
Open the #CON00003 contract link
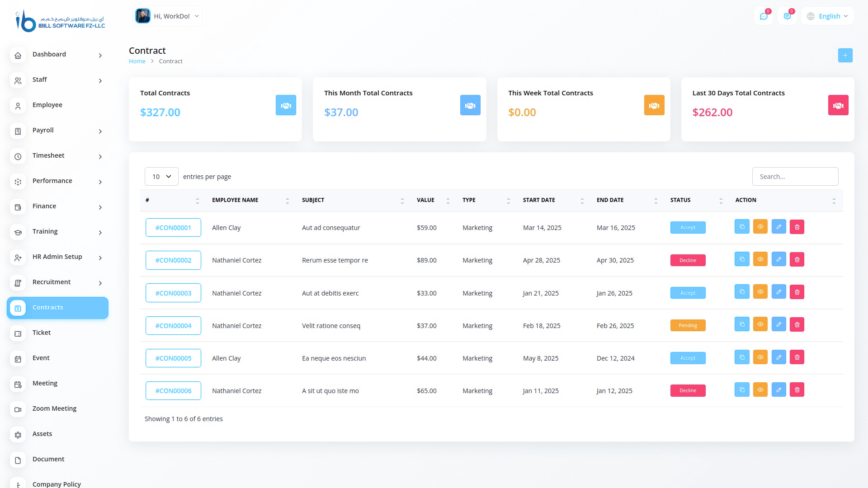[x=173, y=293]
